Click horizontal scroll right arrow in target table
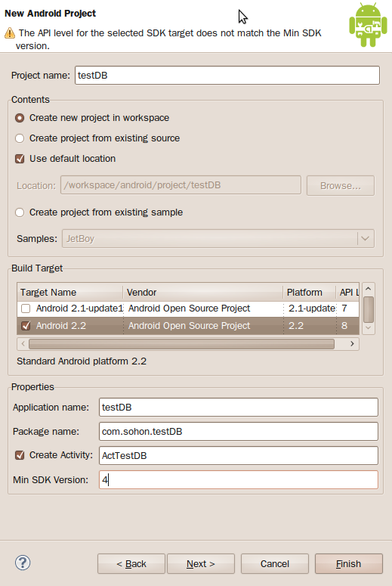 click(x=352, y=343)
